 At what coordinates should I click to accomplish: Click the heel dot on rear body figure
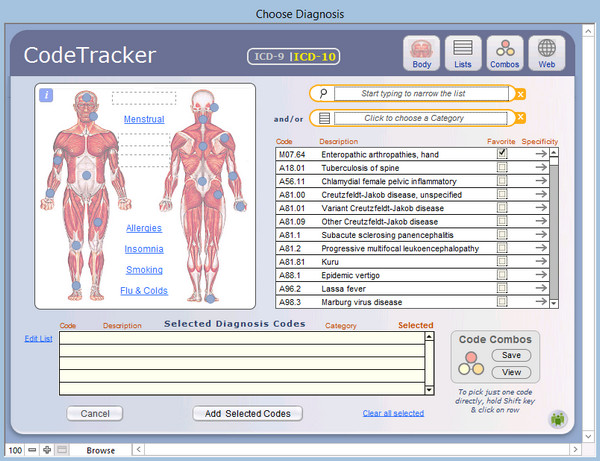coord(210,299)
